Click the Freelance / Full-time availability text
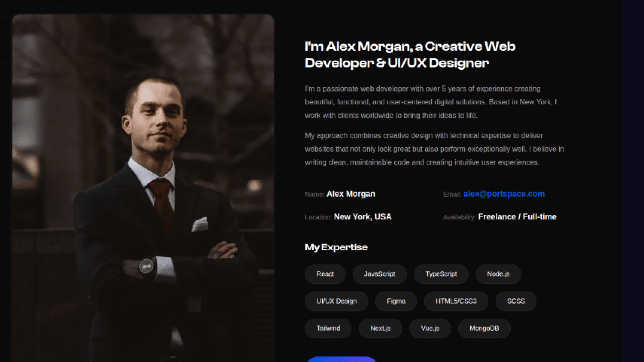Screen dimensions: 644x362 coord(517,217)
